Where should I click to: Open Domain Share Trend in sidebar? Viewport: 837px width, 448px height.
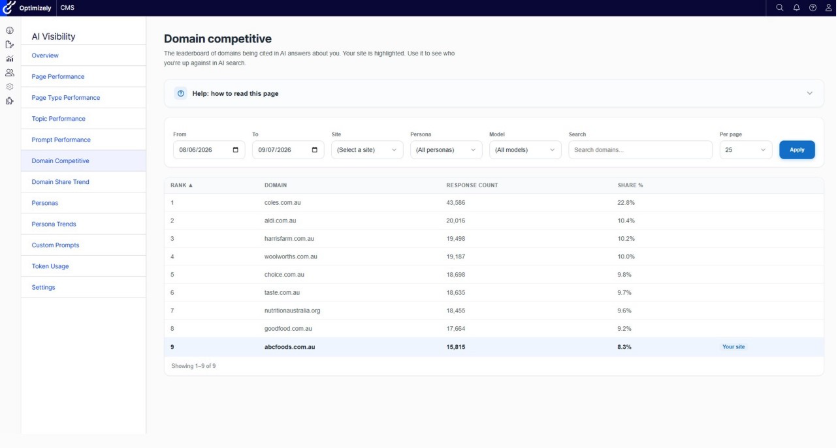tap(60, 182)
